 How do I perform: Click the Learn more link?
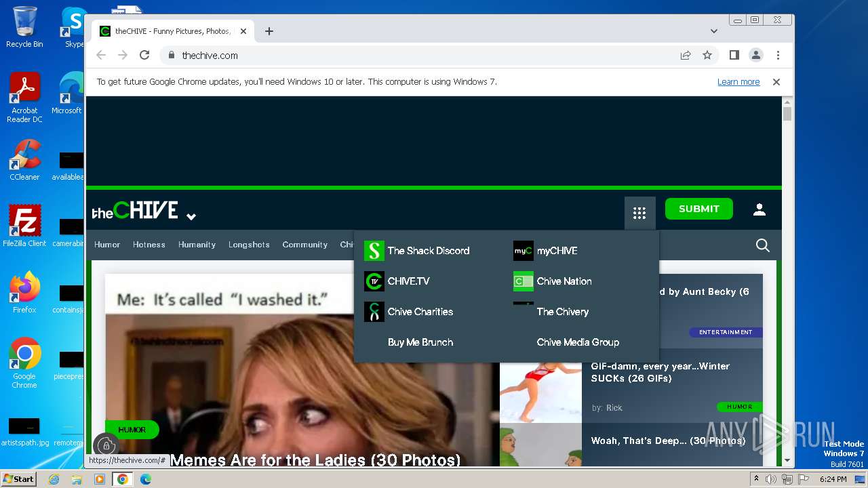pos(738,81)
